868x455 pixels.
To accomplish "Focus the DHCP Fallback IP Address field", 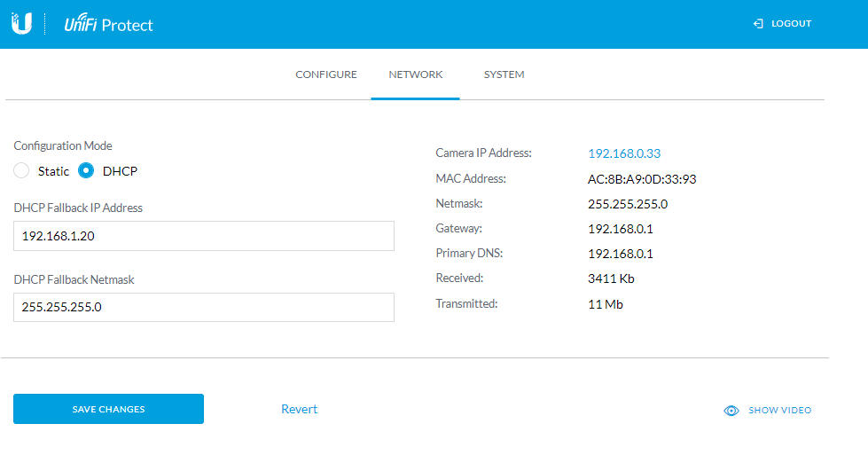I will point(204,236).
